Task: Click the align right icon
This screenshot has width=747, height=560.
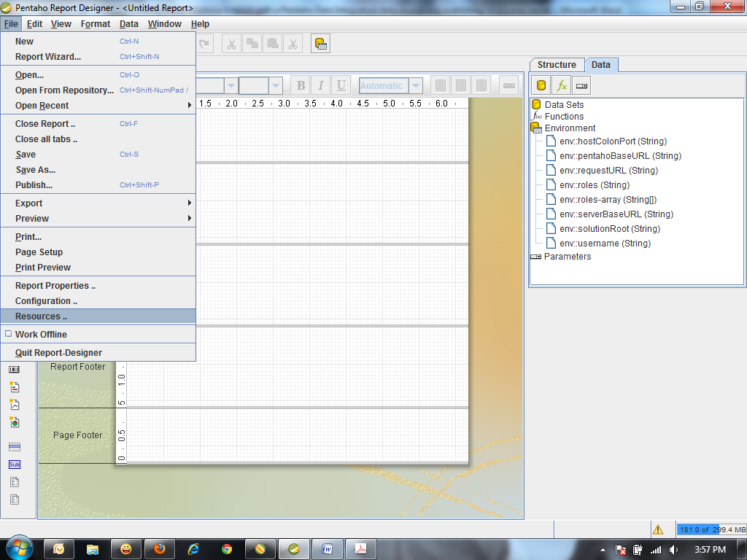Action: coord(481,86)
